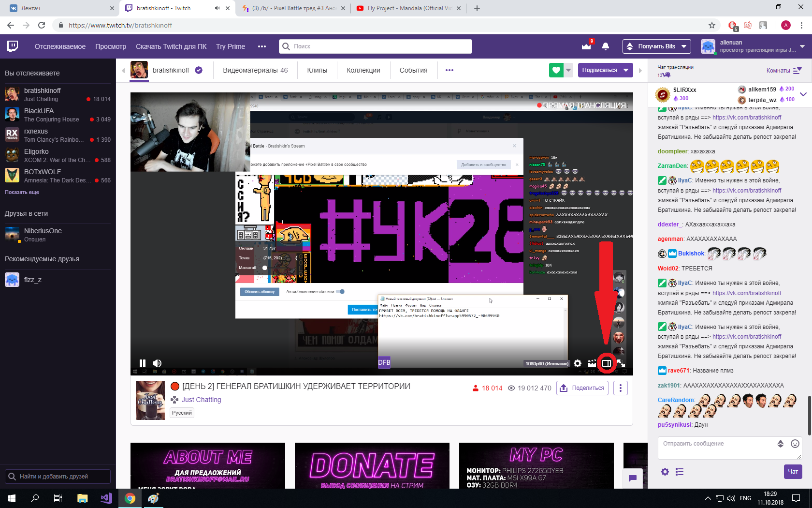Toggle the follow heart button

(556, 70)
